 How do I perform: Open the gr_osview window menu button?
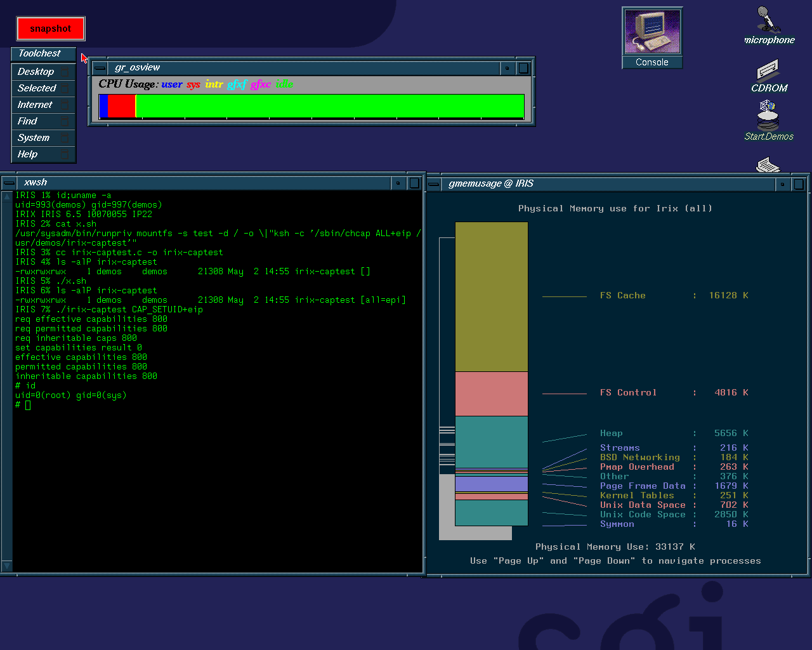pos(100,68)
